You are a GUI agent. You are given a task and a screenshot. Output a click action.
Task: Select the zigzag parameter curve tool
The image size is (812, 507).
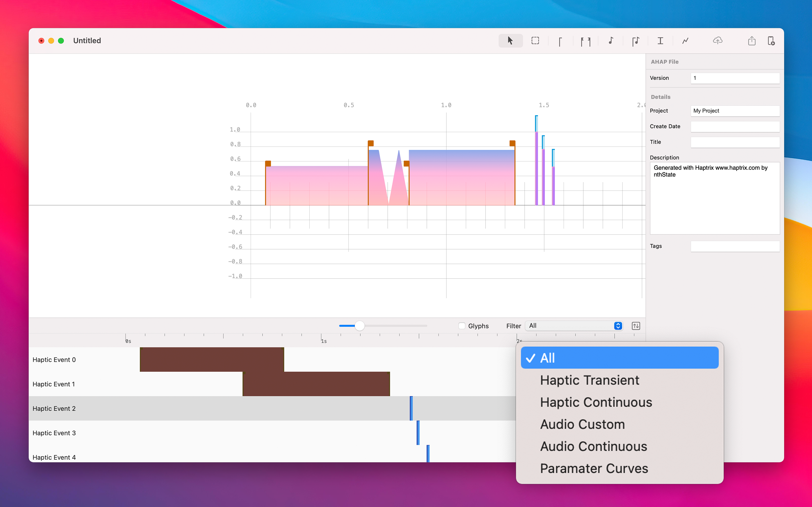(x=685, y=41)
